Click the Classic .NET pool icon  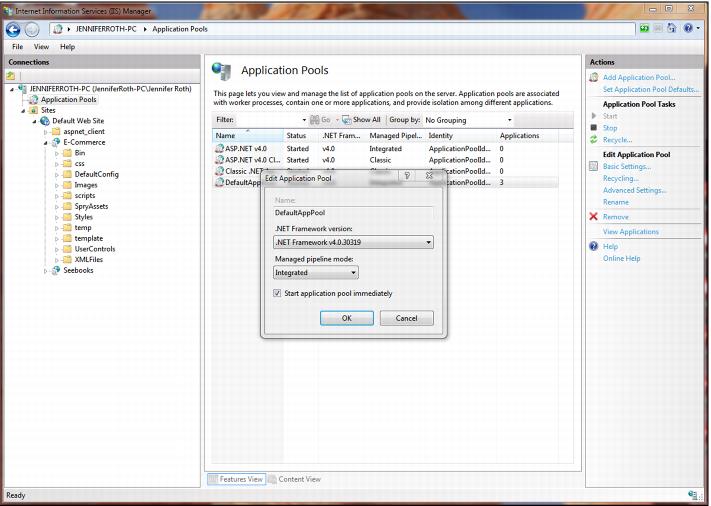(219, 171)
